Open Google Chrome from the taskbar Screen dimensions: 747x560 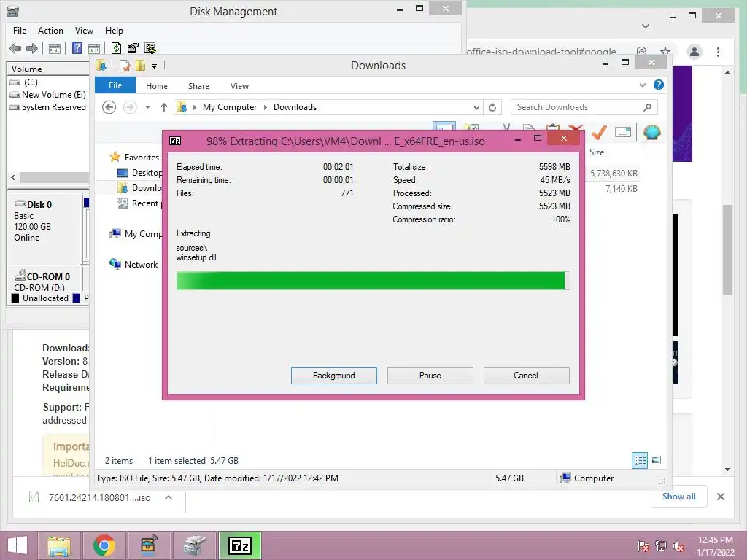(x=104, y=545)
